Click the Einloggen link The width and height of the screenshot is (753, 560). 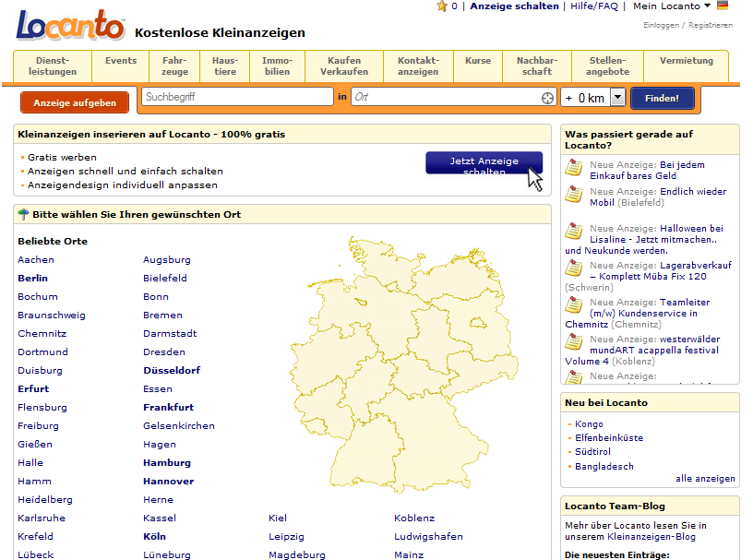click(x=661, y=25)
